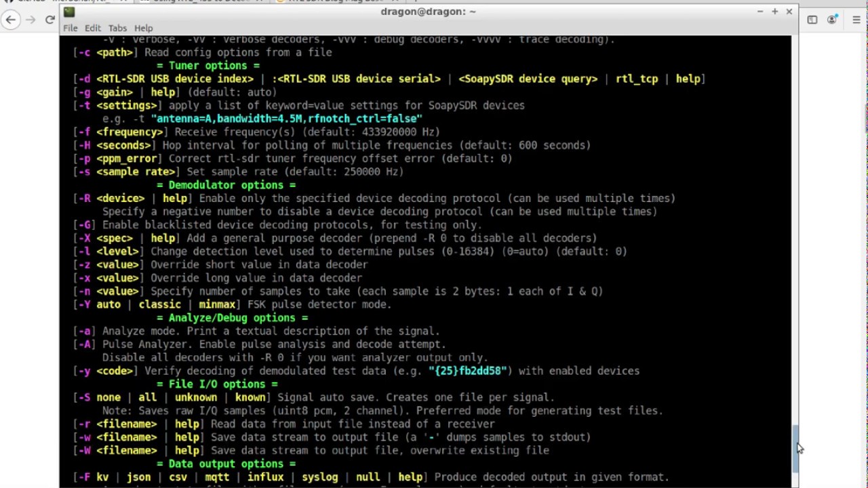
Task: Open the Tabs menu in terminal
Action: point(117,28)
